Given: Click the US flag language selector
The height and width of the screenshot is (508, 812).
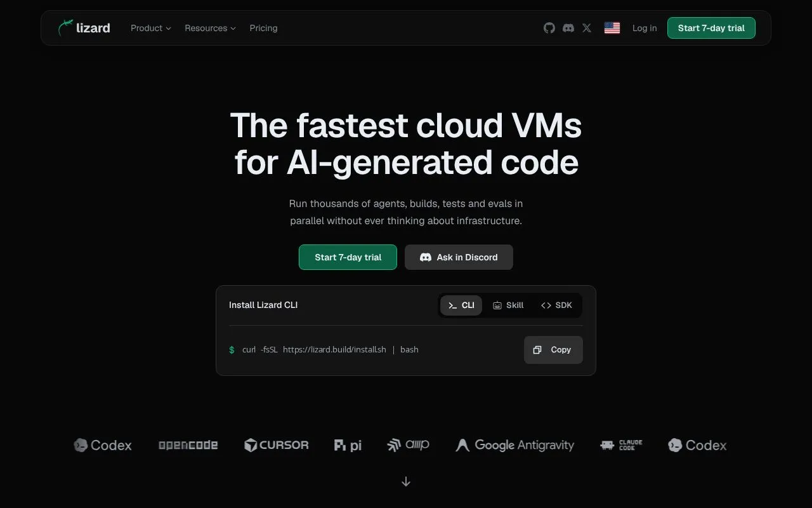Looking at the screenshot, I should click(612, 28).
